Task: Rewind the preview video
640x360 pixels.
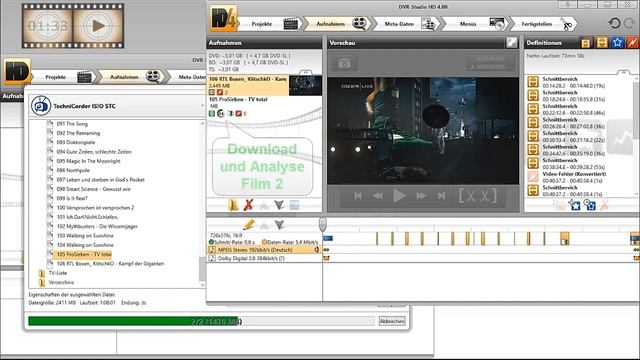Action: tap(378, 196)
